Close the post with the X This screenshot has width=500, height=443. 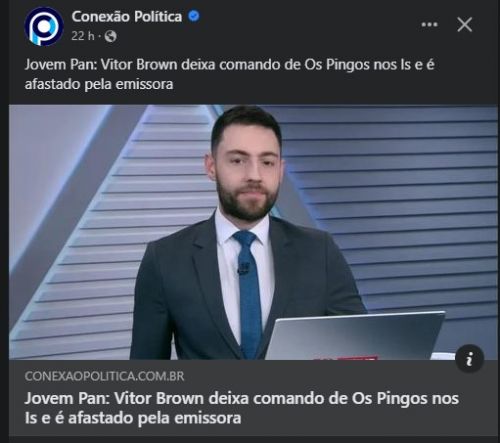(465, 25)
